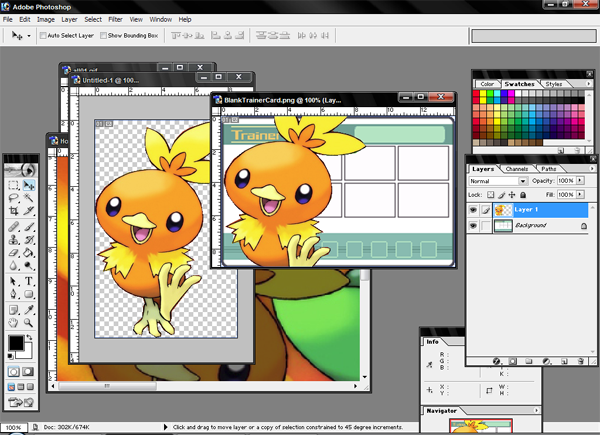
Task: Open the Layers panel flyout menu
Action: coord(592,168)
